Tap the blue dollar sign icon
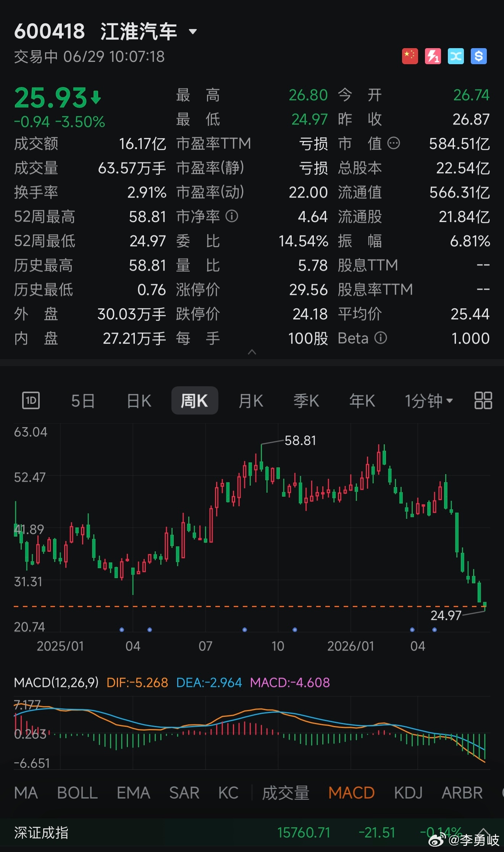The width and height of the screenshot is (504, 852). pos(479,57)
